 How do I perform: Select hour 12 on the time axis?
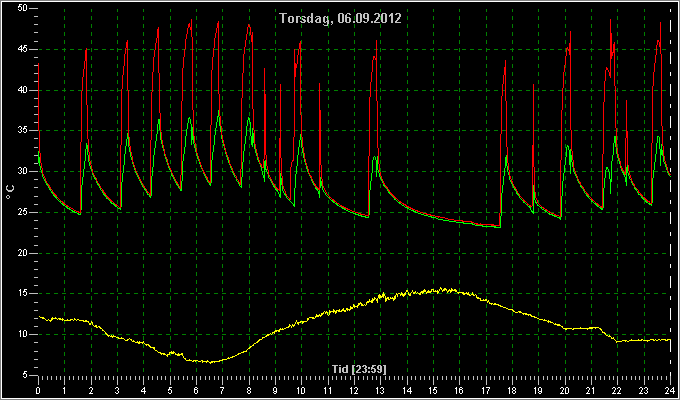tap(354, 390)
